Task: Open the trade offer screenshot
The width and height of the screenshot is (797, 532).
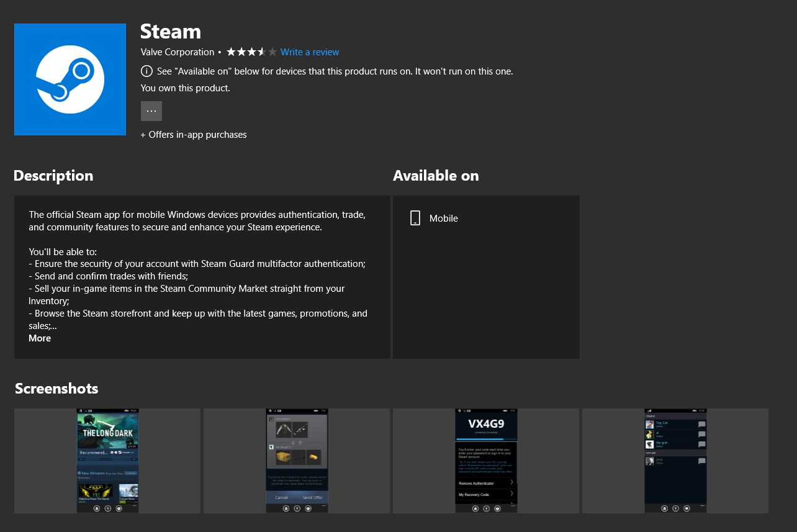Action: (297, 461)
